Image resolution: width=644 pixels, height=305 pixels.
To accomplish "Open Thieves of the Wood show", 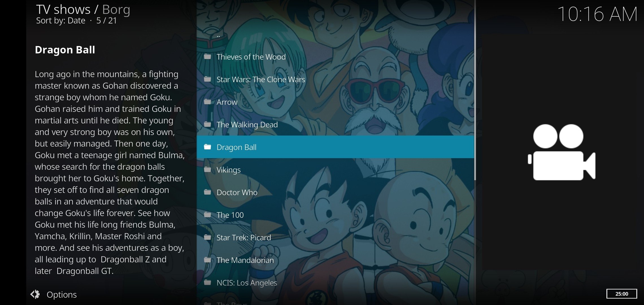I will coord(335,57).
